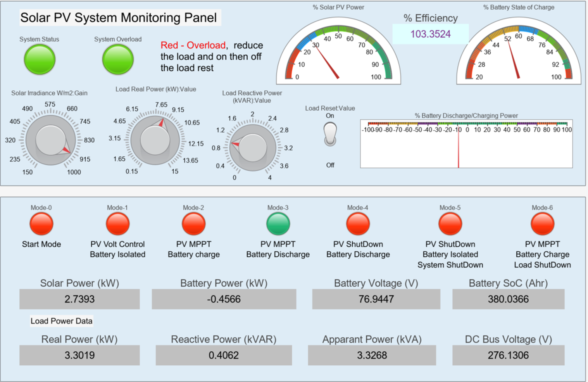This screenshot has width=588, height=382.
Task: Click the % Battery State of Charge gauge
Action: pyautogui.click(x=518, y=54)
